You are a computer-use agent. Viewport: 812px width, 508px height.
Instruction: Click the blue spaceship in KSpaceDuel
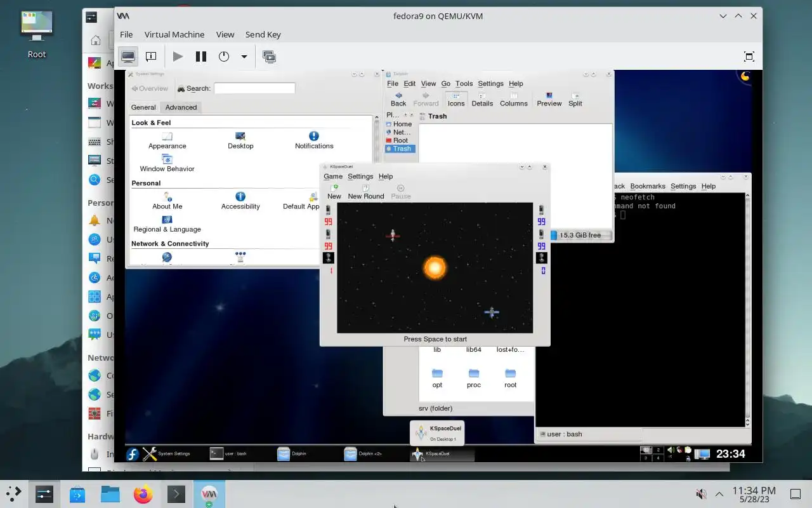[492, 312]
